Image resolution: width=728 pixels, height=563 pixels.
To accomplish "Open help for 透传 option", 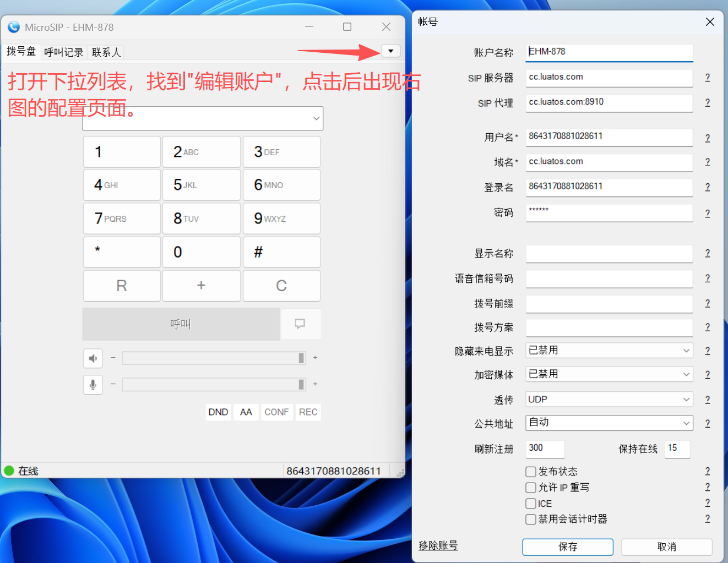I will pos(708,400).
